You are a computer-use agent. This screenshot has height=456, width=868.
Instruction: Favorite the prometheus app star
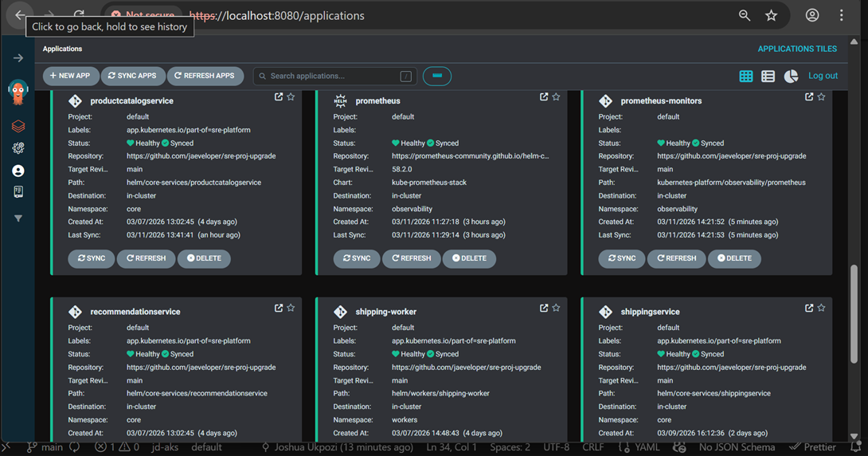556,97
